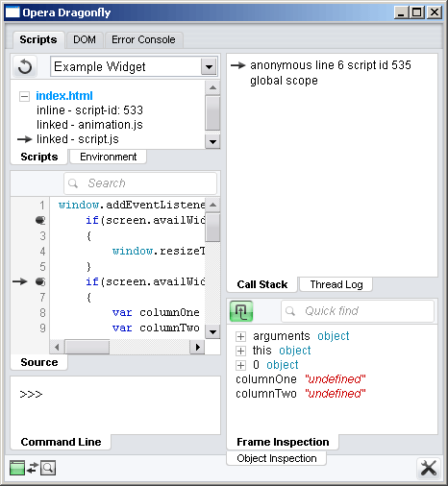Select the Scripts tab beside Environment

(39, 157)
